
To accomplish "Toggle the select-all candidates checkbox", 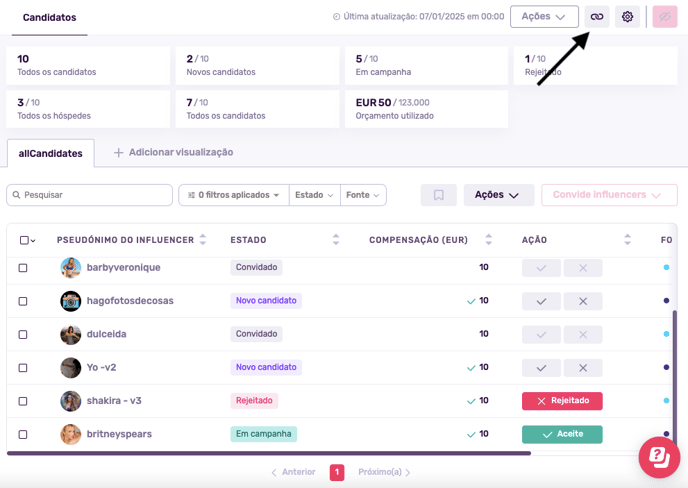I will (x=24, y=240).
